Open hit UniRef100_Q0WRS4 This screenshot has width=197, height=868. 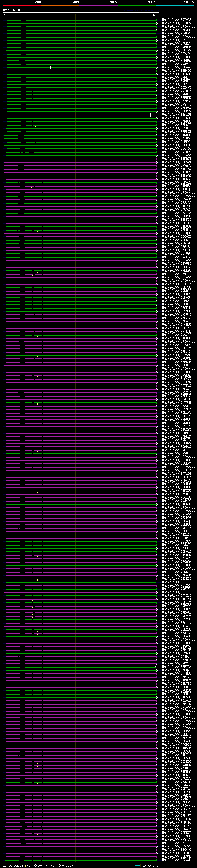click(177, 43)
